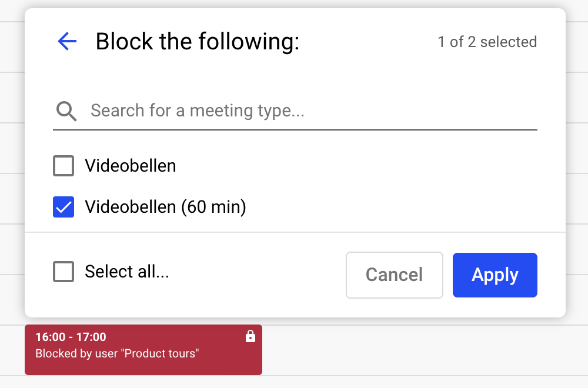588x388 pixels.
Task: Click the plain "Videobellen" label text
Action: [130, 166]
